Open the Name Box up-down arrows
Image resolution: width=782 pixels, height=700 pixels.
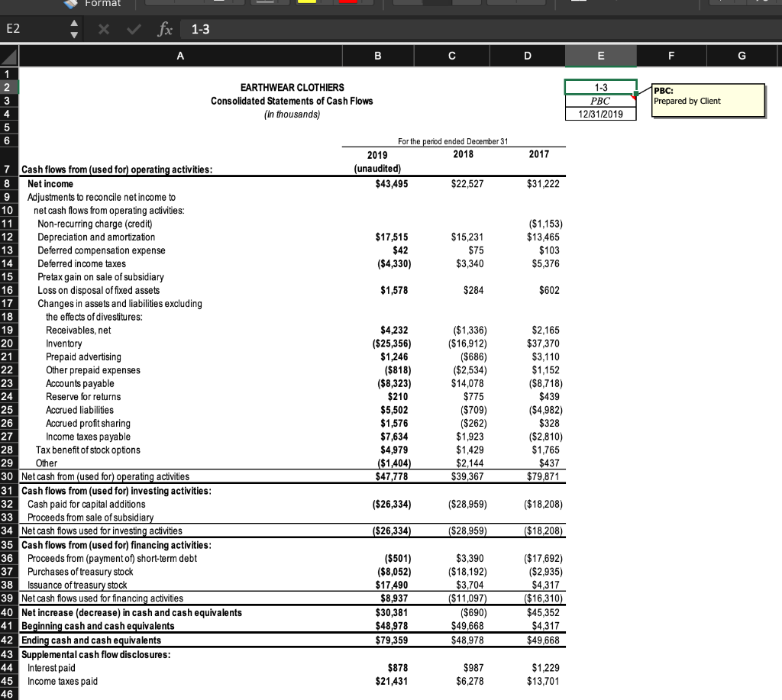[74, 30]
